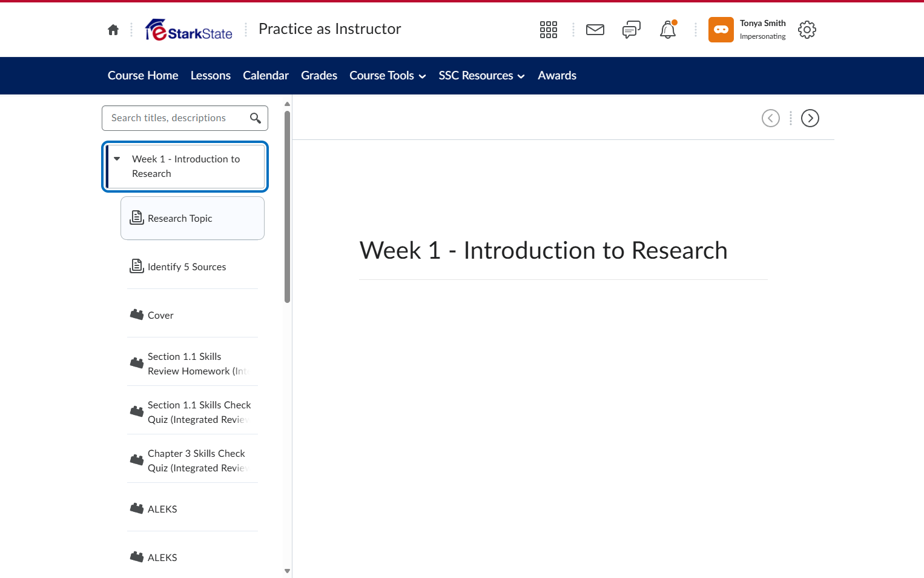Go to My Home via house icon

pos(113,30)
